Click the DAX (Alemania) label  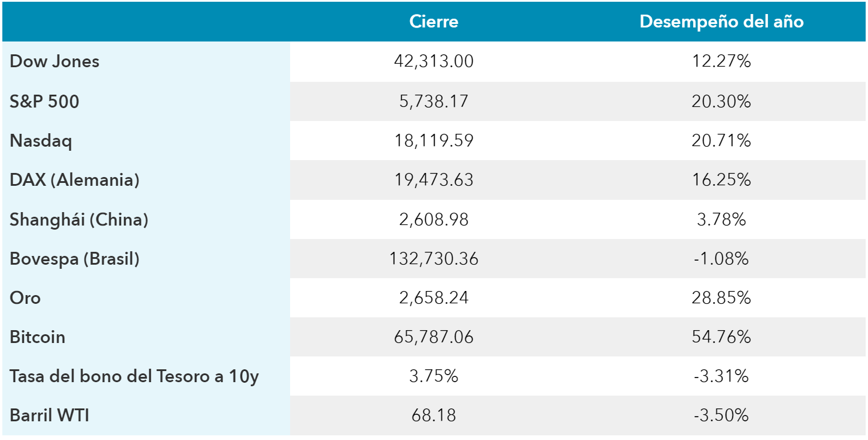(x=75, y=180)
